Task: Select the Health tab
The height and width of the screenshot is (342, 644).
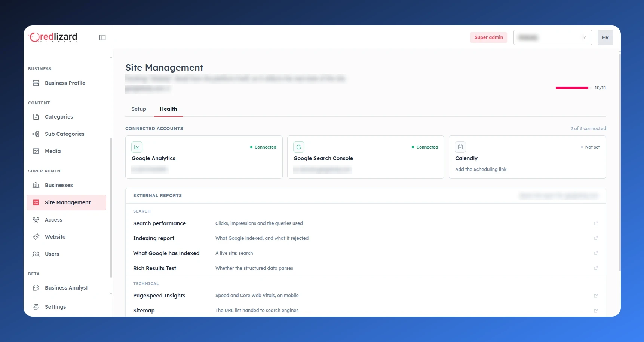Action: [168, 109]
